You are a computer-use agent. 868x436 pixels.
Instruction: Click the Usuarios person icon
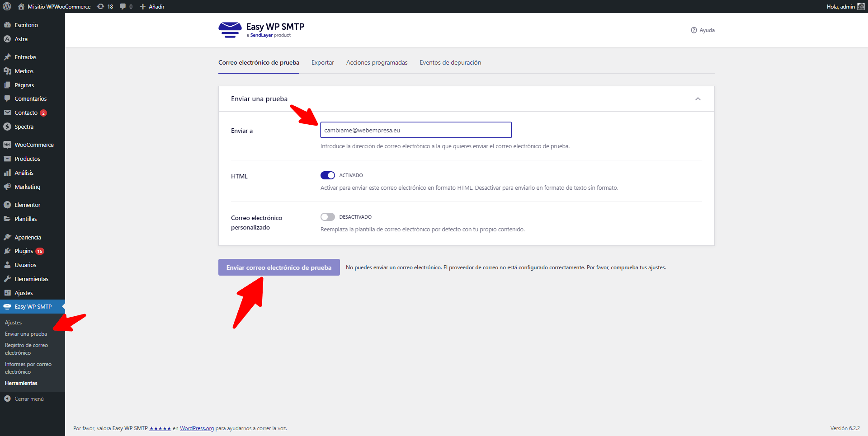(x=7, y=265)
